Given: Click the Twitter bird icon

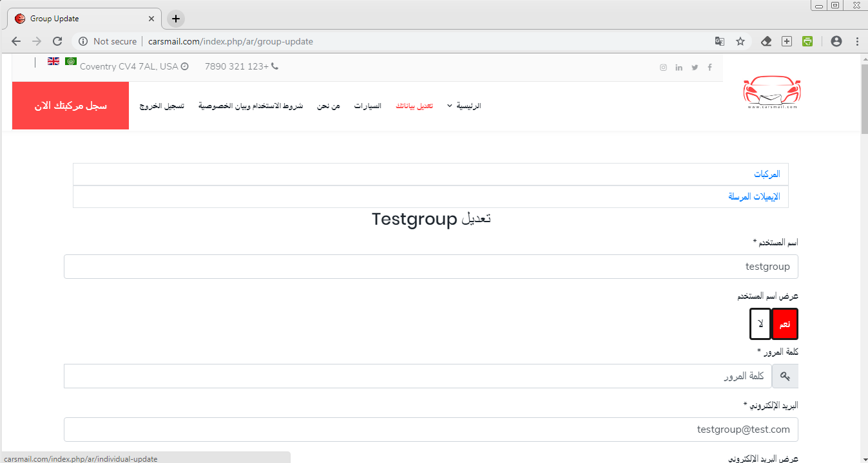Looking at the screenshot, I should pos(695,68).
